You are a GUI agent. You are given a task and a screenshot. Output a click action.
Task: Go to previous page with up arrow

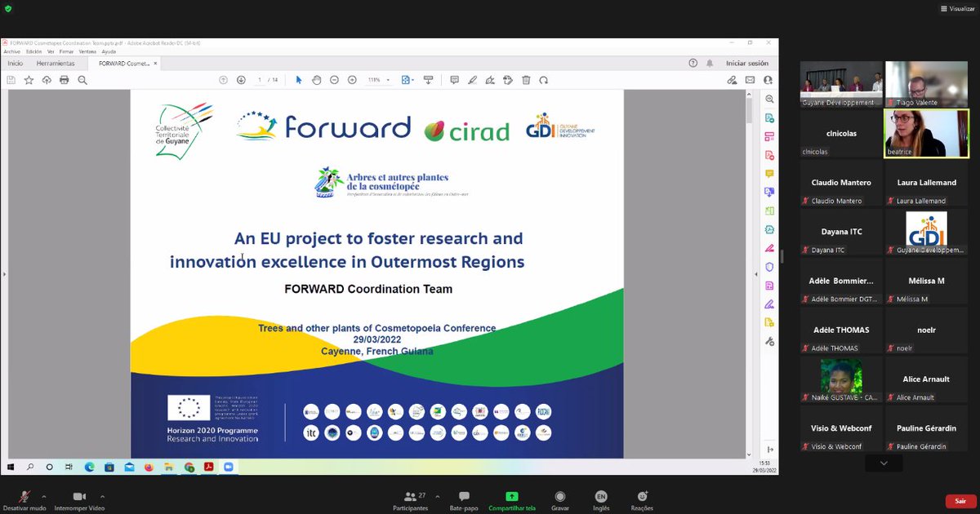[x=223, y=80]
